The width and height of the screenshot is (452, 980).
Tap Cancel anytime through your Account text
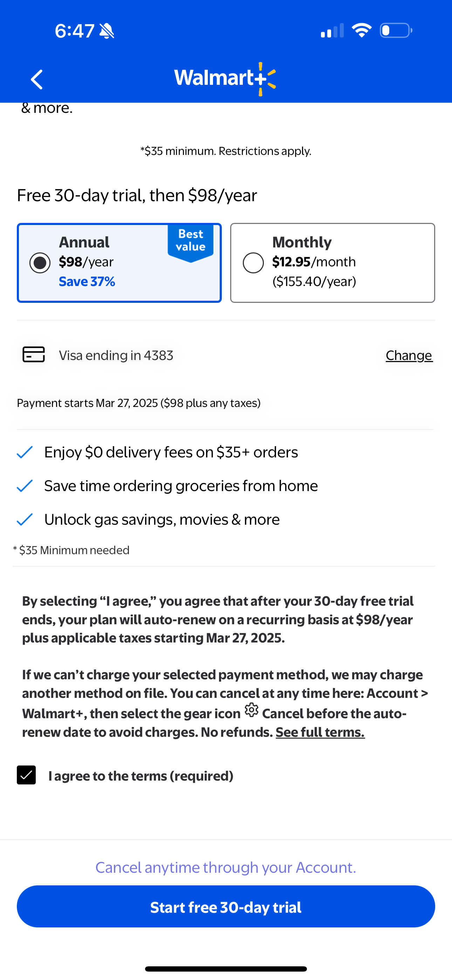point(226,867)
